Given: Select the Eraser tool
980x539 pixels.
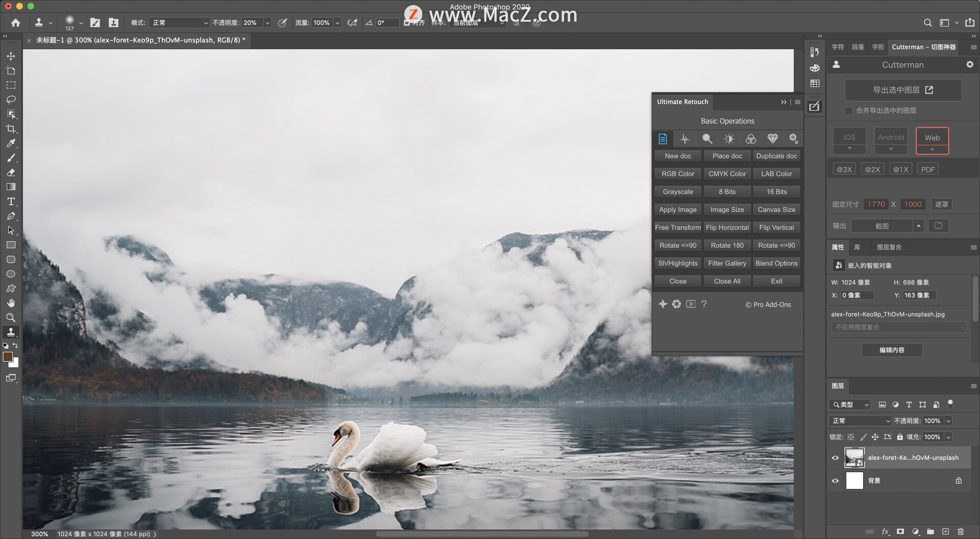Looking at the screenshot, I should [x=11, y=173].
